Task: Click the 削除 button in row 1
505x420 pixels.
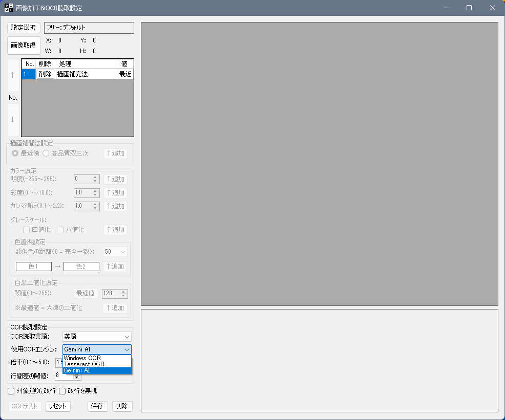Action: click(45, 74)
